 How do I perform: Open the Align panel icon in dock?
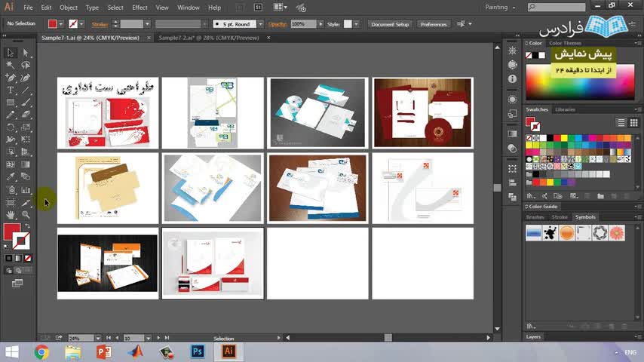coord(512,183)
